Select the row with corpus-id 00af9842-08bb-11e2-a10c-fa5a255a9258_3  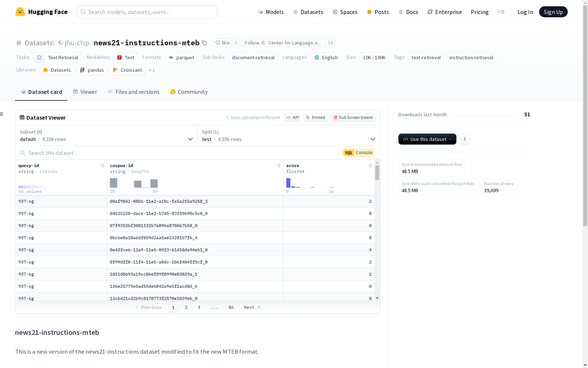click(x=195, y=201)
